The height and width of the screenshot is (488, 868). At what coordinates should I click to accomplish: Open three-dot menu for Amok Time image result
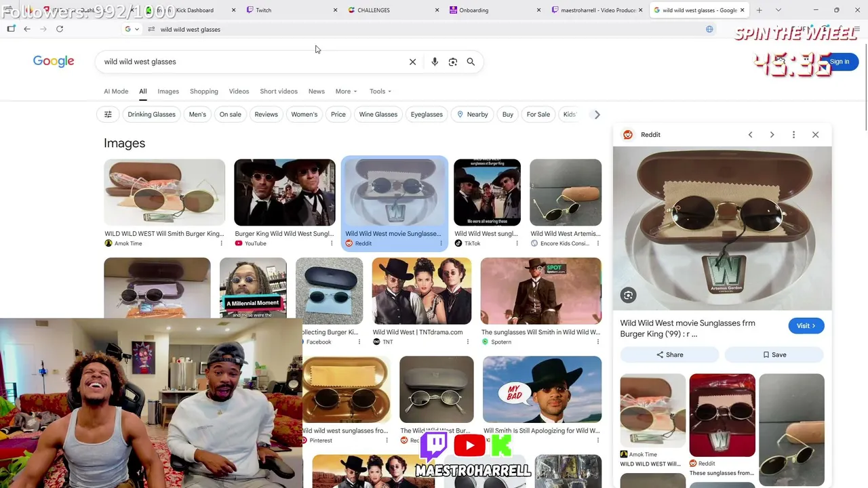(221, 243)
